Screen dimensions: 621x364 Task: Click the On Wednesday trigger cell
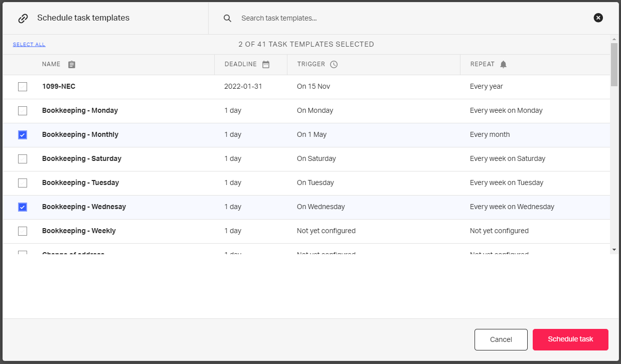point(321,207)
